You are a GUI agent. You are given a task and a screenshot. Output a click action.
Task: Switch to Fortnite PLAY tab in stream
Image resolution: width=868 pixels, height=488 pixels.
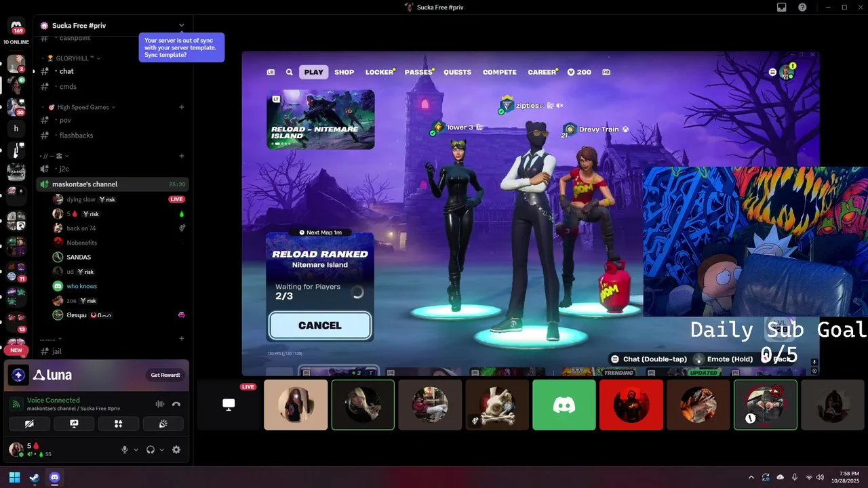[x=313, y=72]
